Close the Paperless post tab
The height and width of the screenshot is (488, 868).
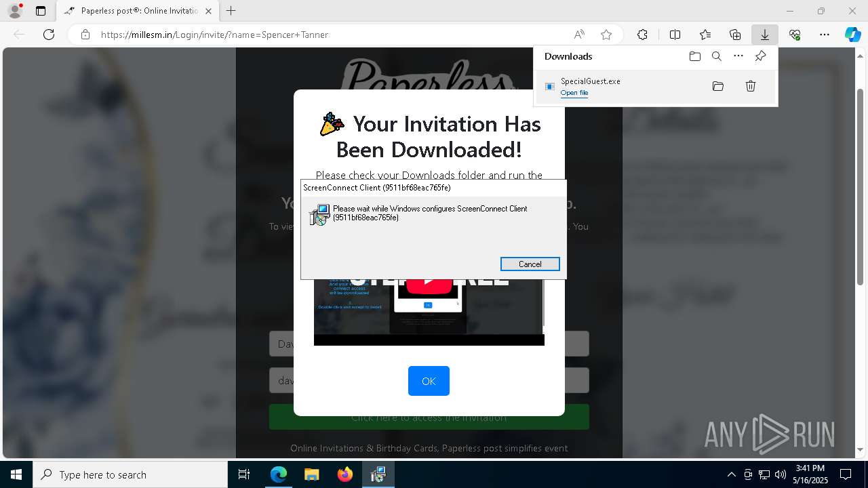(x=208, y=11)
